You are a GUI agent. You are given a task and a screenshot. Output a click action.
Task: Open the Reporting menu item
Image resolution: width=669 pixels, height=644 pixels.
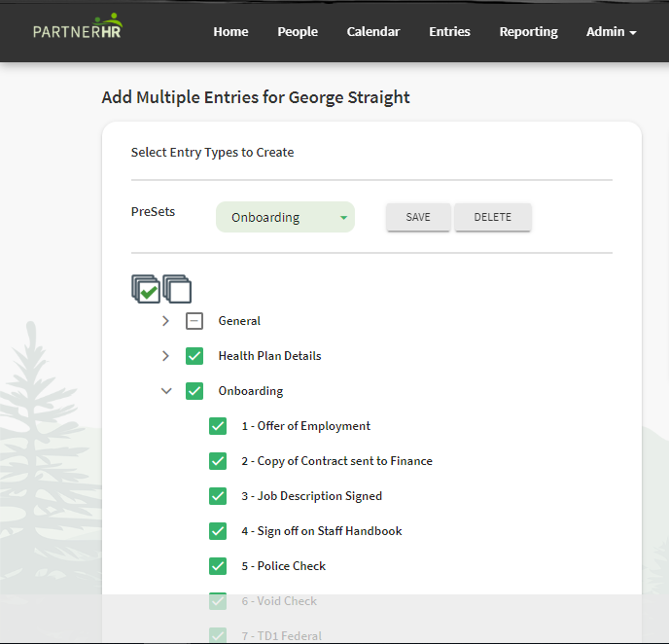(528, 31)
